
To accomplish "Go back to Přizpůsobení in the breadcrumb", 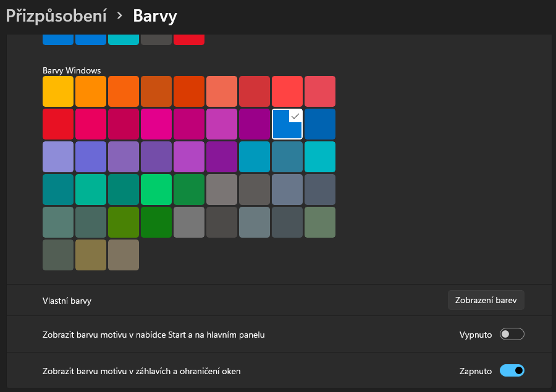I will point(56,16).
